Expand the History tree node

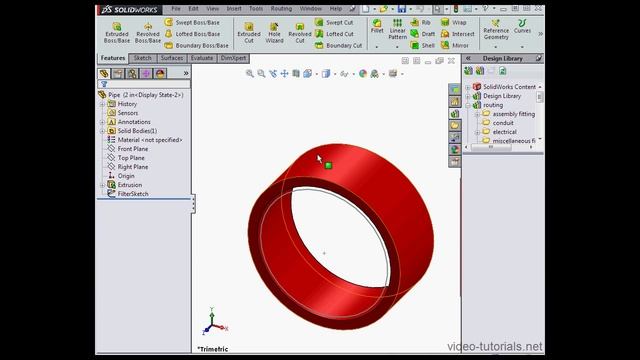[x=102, y=104]
